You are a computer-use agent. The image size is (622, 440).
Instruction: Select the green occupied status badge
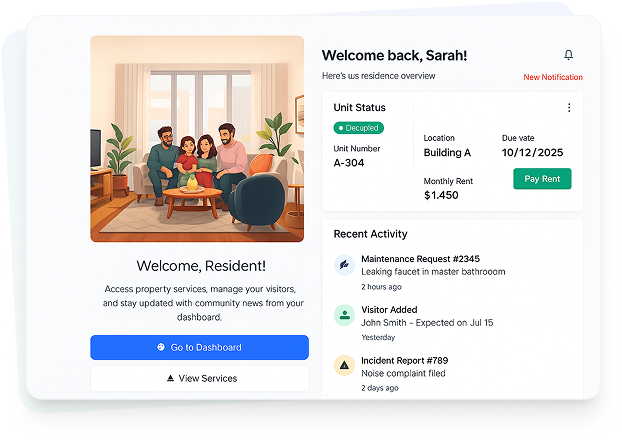click(359, 128)
